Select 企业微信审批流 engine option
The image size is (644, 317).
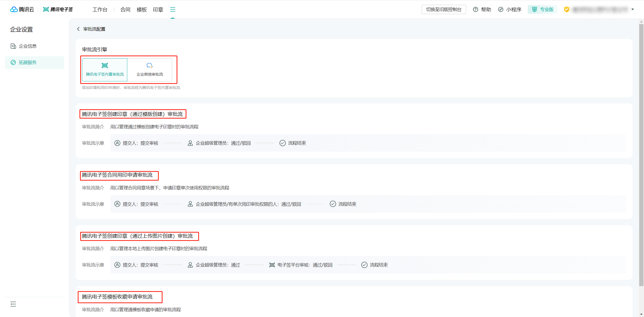(x=150, y=70)
